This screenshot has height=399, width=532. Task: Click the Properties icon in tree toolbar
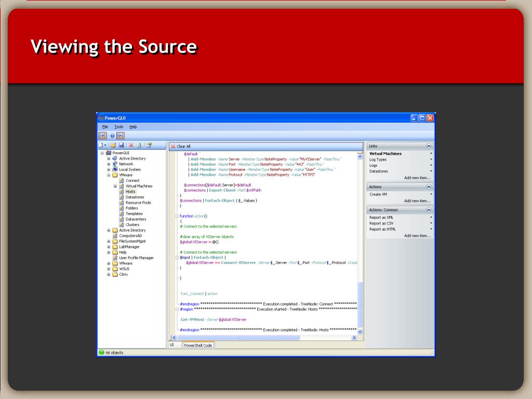[x=149, y=145]
